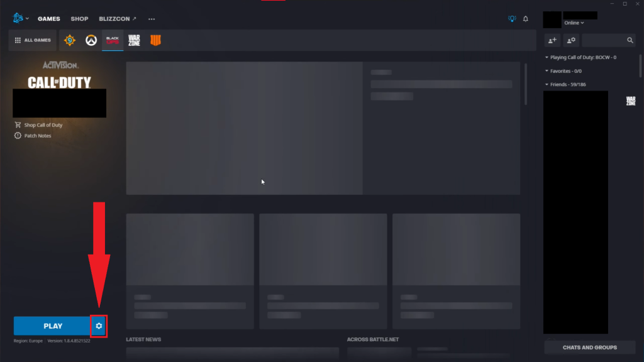Open the notifications bell
This screenshot has height=362, width=644.
pyautogui.click(x=525, y=19)
